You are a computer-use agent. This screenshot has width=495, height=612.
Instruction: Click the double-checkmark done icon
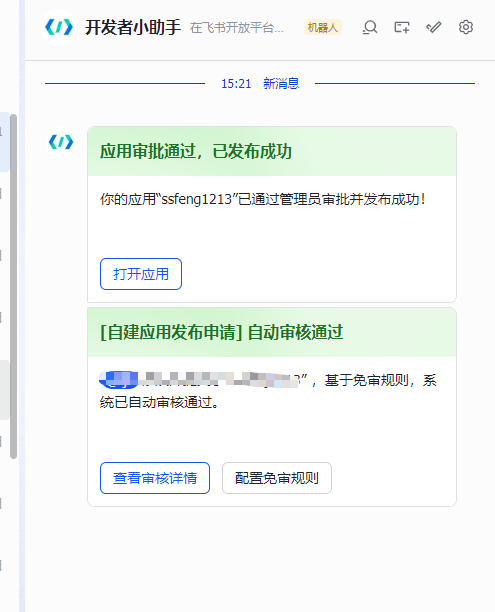[x=434, y=27]
